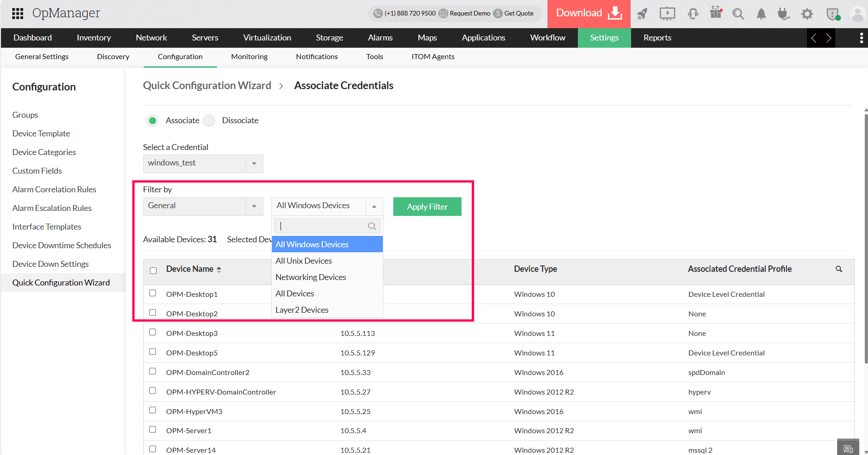
Task: Open the what's new gift icon
Action: [716, 14]
